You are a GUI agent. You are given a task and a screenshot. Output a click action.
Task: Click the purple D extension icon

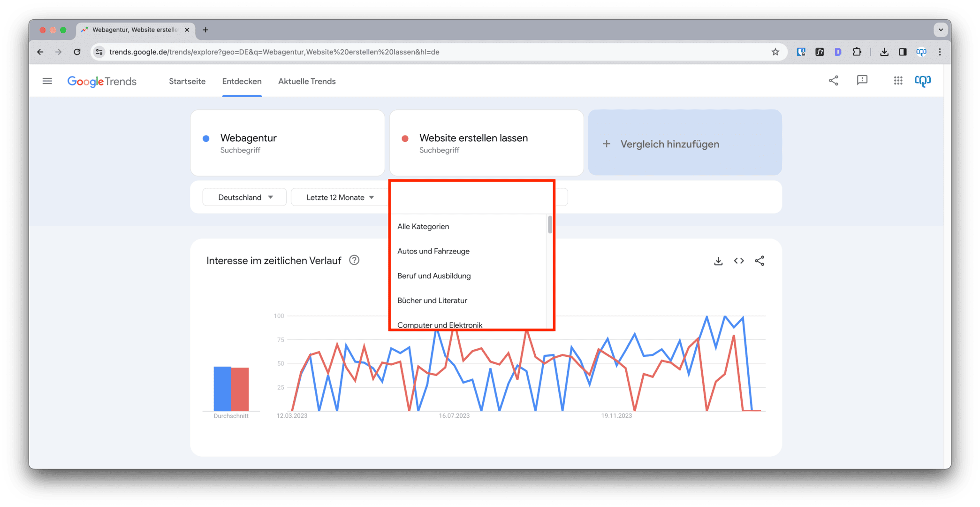point(838,52)
